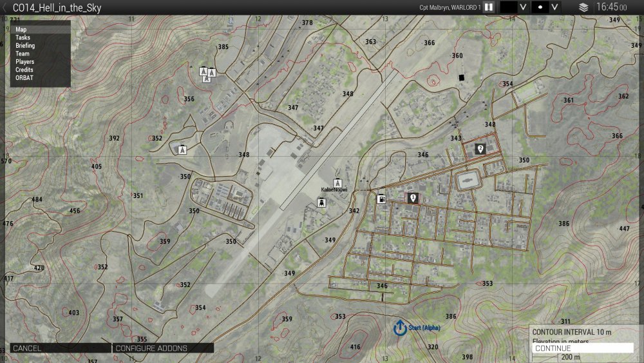The height and width of the screenshot is (363, 644).
Task: Expand the marker color dropdown arrow
Action: pyautogui.click(x=524, y=7)
